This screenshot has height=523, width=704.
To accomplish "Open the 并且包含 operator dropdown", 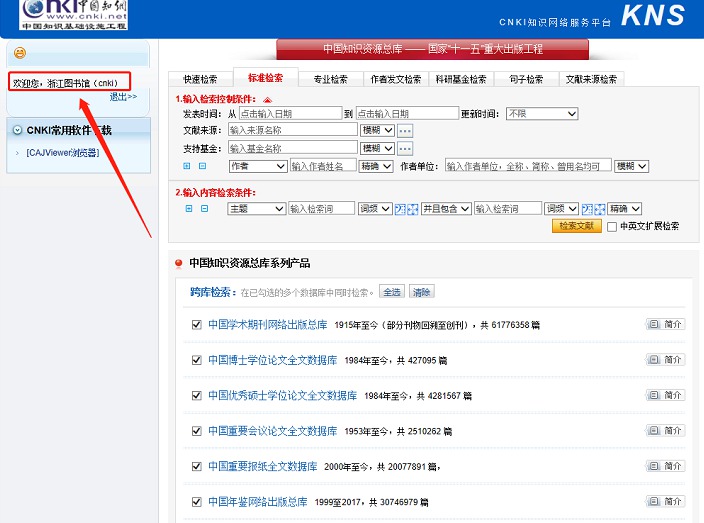I will [446, 209].
